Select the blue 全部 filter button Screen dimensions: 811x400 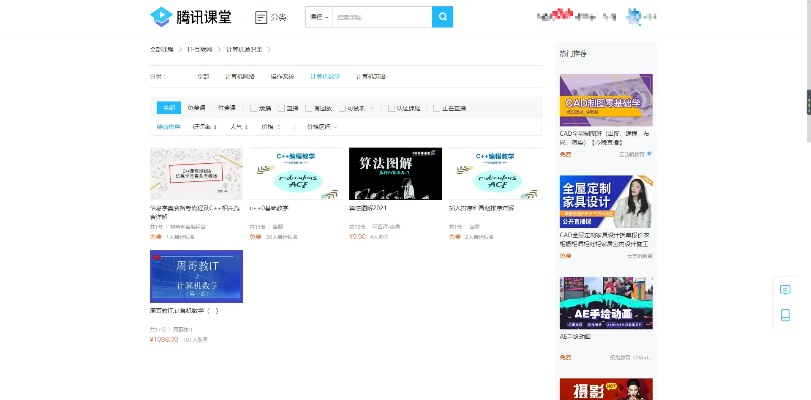click(x=169, y=108)
